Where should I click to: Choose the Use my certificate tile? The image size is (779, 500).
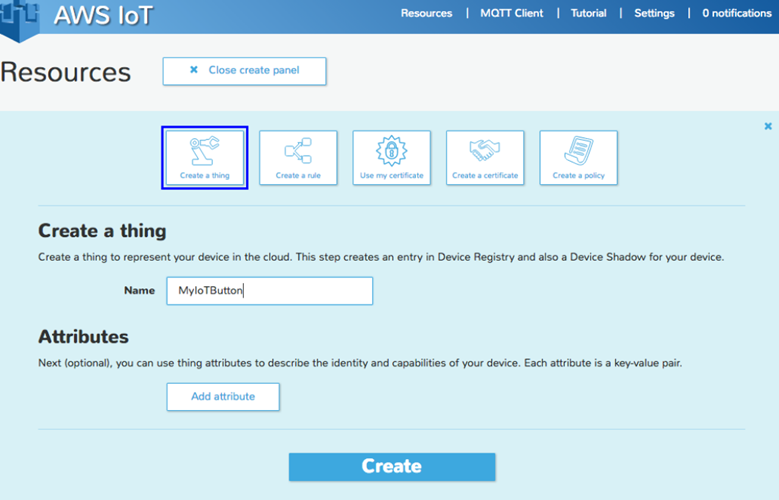click(x=391, y=157)
